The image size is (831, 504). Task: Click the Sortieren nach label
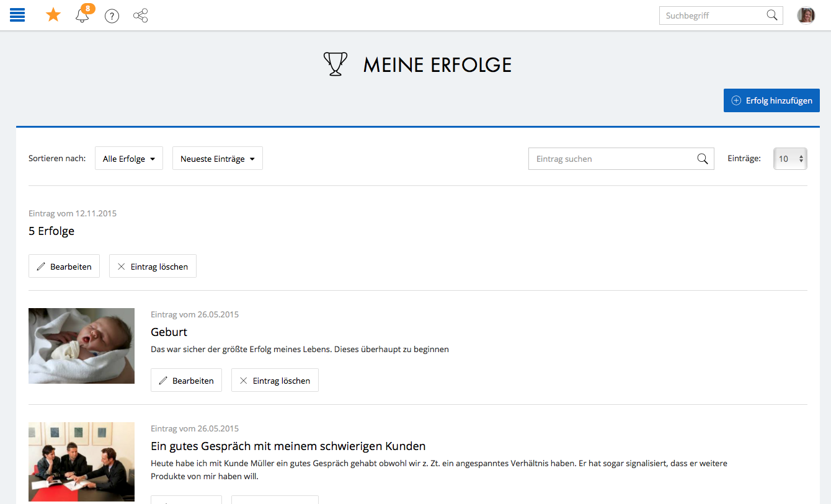click(x=57, y=158)
